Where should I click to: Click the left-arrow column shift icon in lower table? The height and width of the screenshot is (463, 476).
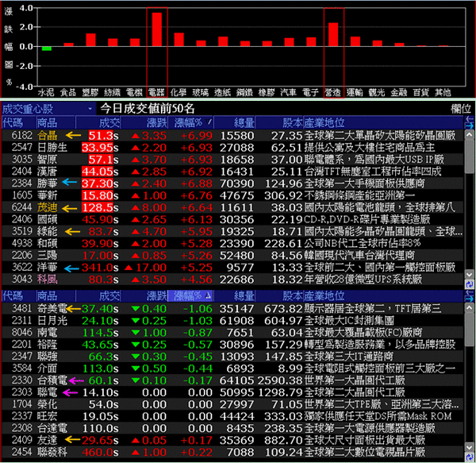pyautogui.click(x=470, y=292)
